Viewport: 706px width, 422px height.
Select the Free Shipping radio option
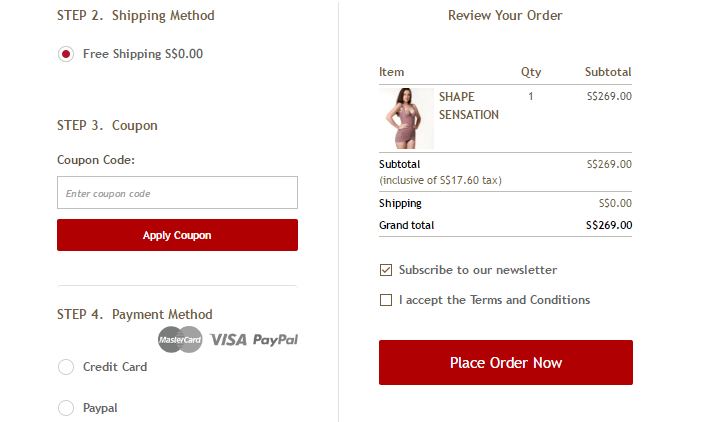point(66,54)
